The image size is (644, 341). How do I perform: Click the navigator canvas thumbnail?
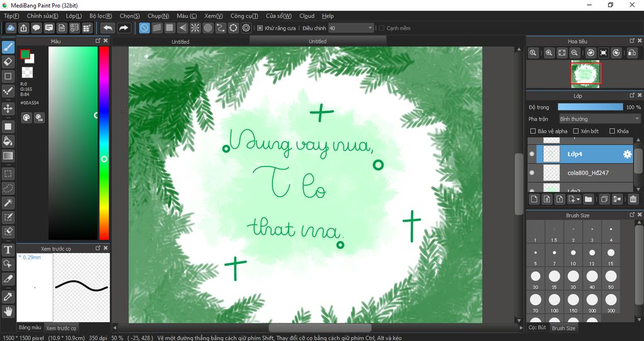pyautogui.click(x=586, y=74)
